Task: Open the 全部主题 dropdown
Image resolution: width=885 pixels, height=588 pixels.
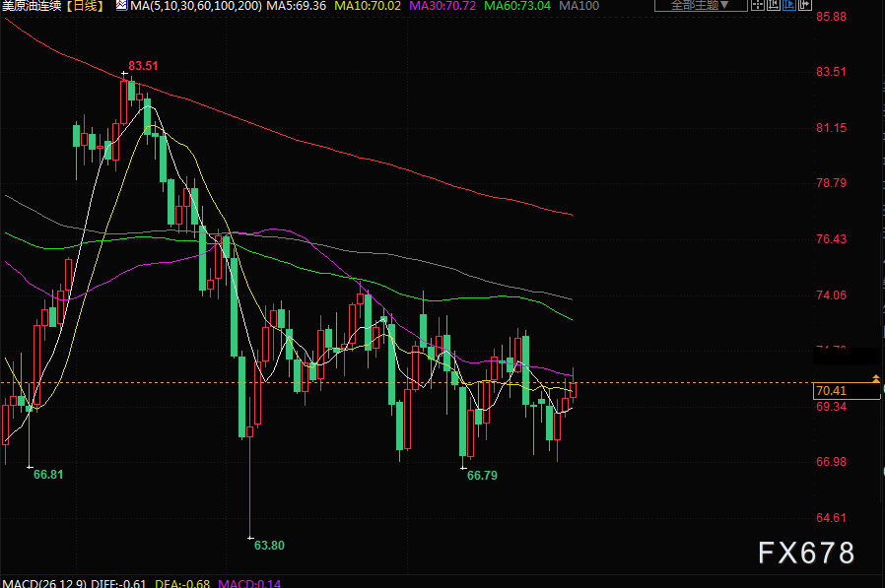Action: tap(696, 6)
